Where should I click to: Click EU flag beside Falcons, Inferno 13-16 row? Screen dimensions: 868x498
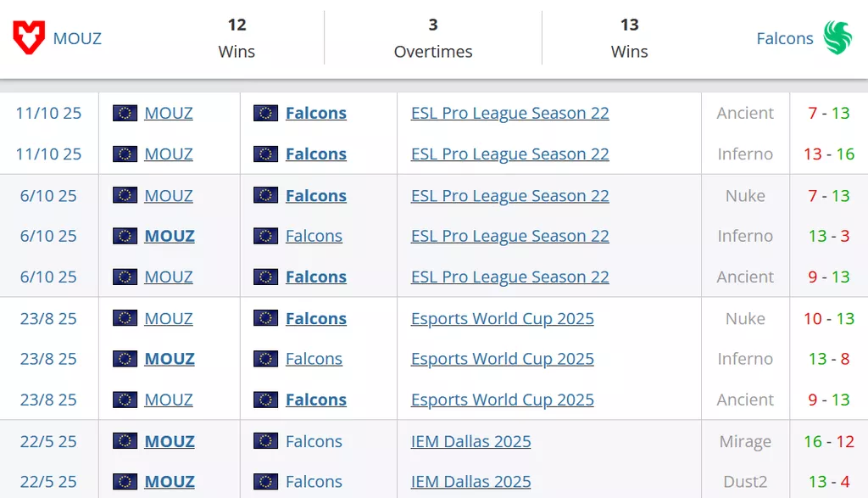(x=265, y=154)
